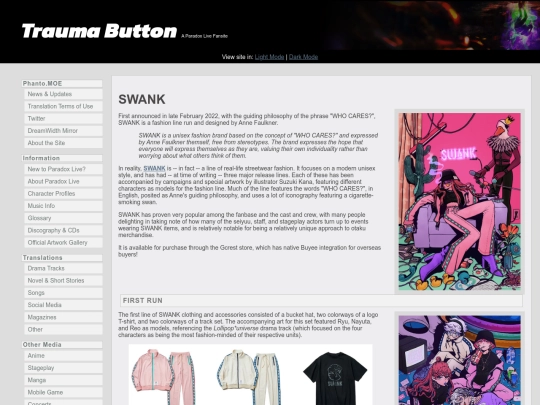Open About the Site page
Viewport: 540px width, 405px height.
tap(63, 143)
